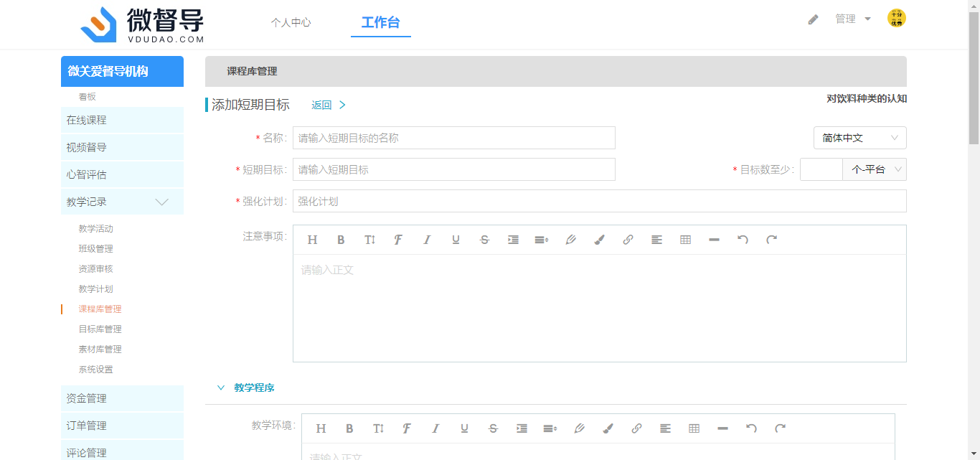Open 资源审核 submenu item
Screen dimensions: 980x460
point(95,269)
